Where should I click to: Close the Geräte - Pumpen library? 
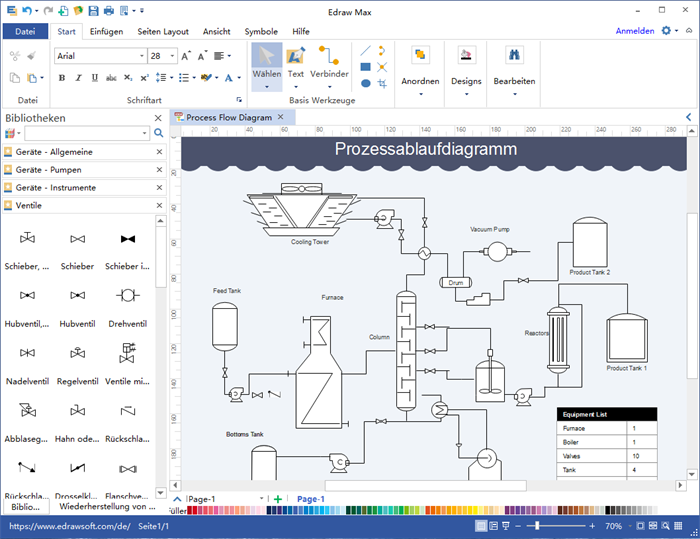tap(159, 170)
